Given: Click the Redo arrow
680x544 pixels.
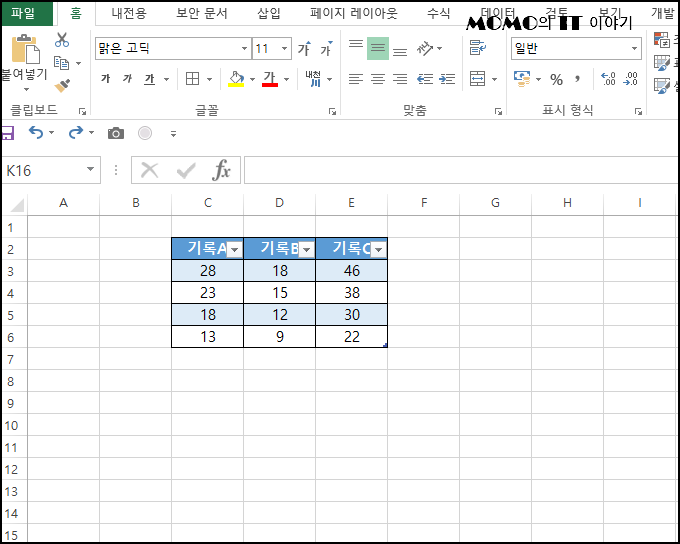Looking at the screenshot, I should (x=75, y=132).
